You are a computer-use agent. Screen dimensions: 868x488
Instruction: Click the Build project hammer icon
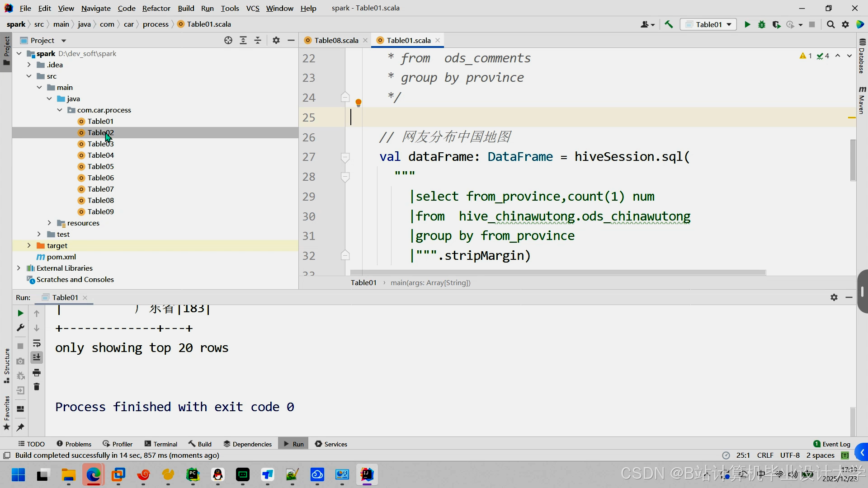point(669,24)
